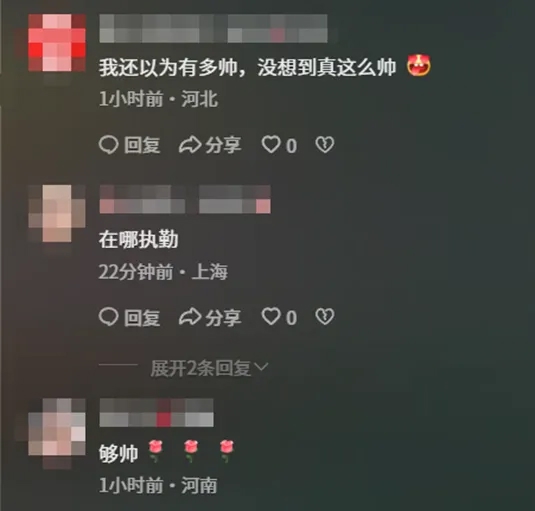Click reply bubble icon on Hebei comment
535x511 pixels.
point(109,145)
